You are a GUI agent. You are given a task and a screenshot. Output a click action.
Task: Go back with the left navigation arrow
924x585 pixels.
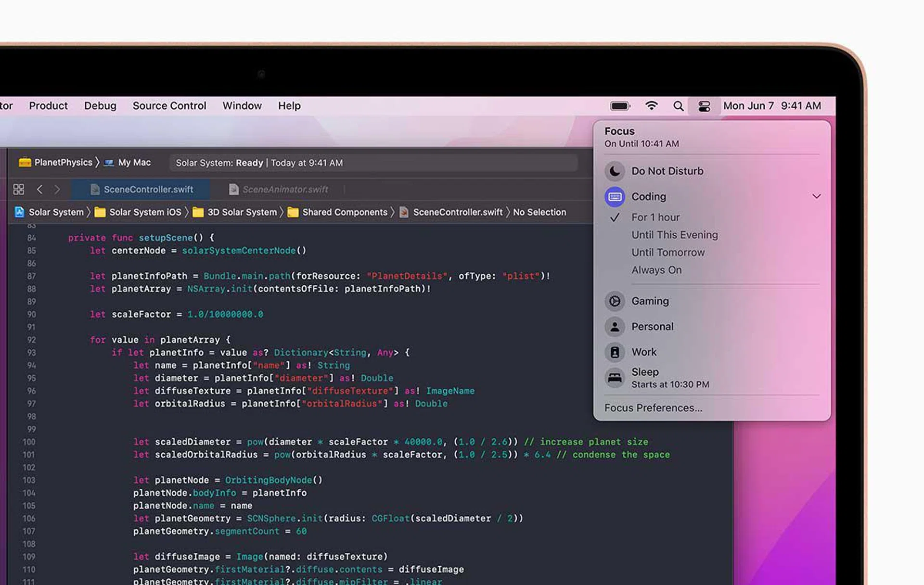(x=40, y=190)
